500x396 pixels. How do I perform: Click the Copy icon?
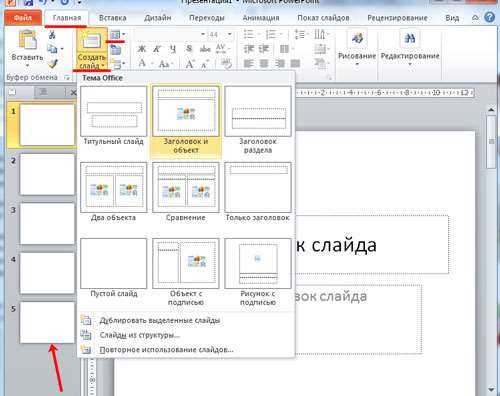(x=52, y=49)
